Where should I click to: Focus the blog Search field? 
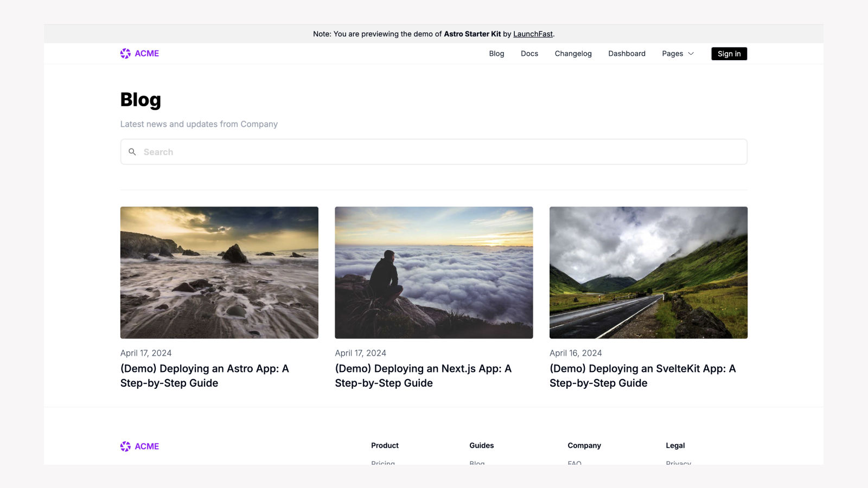434,152
